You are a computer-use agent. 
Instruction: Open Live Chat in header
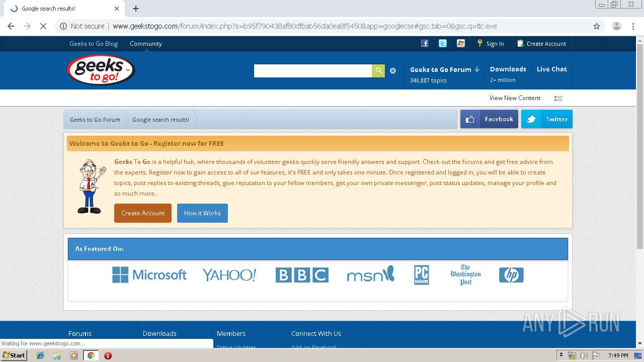click(x=552, y=69)
